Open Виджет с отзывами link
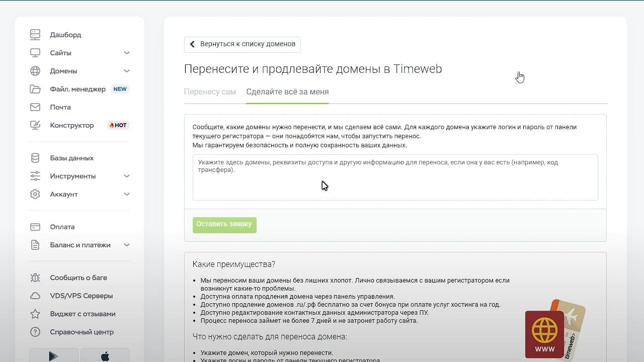Screen dimensions: 644x362 [83, 314]
